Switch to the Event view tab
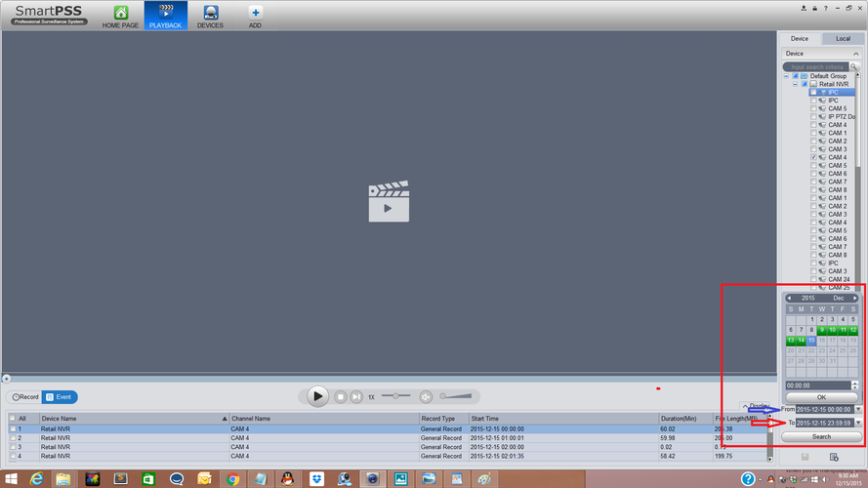This screenshot has width=868, height=488. [x=60, y=397]
